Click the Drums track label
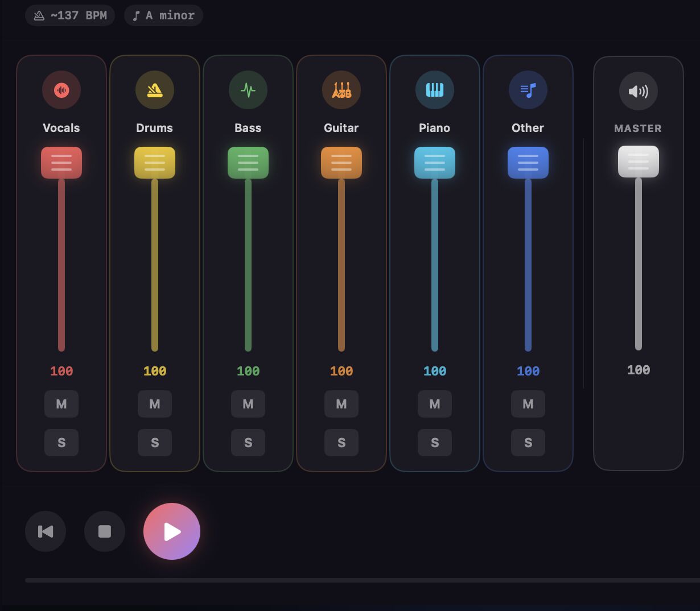The width and height of the screenshot is (700, 611). 155,128
